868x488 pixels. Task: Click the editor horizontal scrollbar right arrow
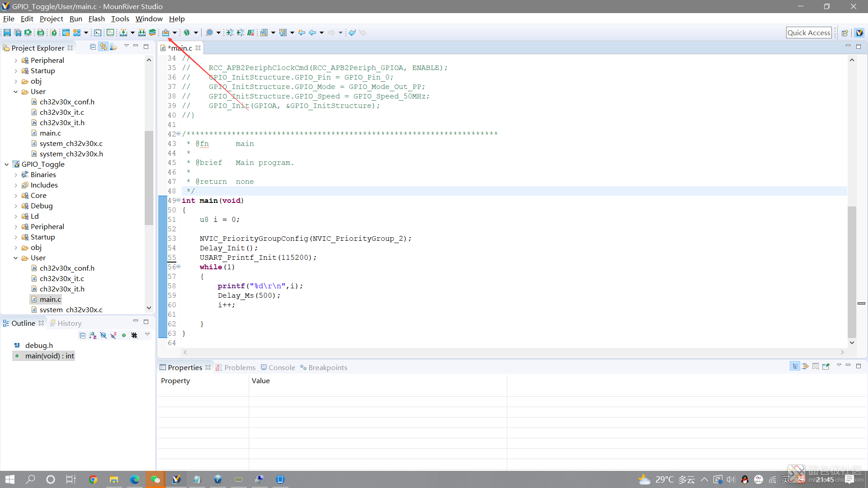click(x=842, y=352)
